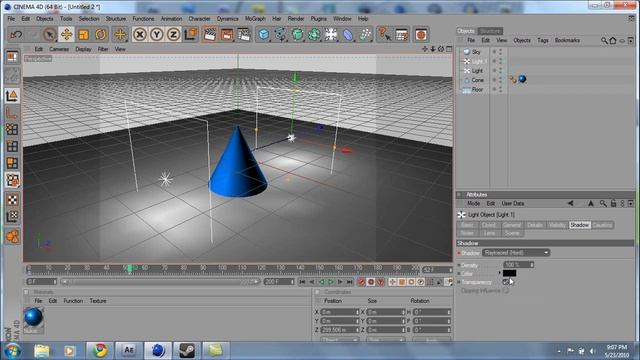Activate the Rotate tool in the toolbar
640x360 pixels.
coord(100,35)
